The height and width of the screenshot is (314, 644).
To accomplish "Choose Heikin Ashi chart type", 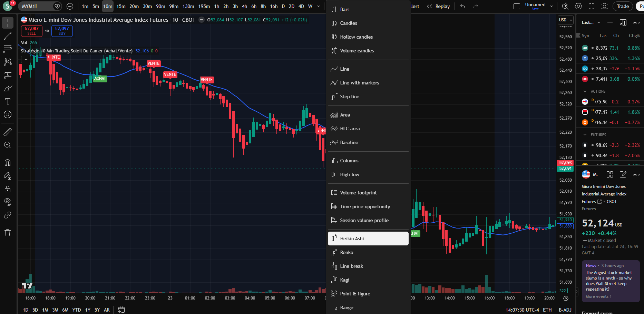I will [368, 239].
